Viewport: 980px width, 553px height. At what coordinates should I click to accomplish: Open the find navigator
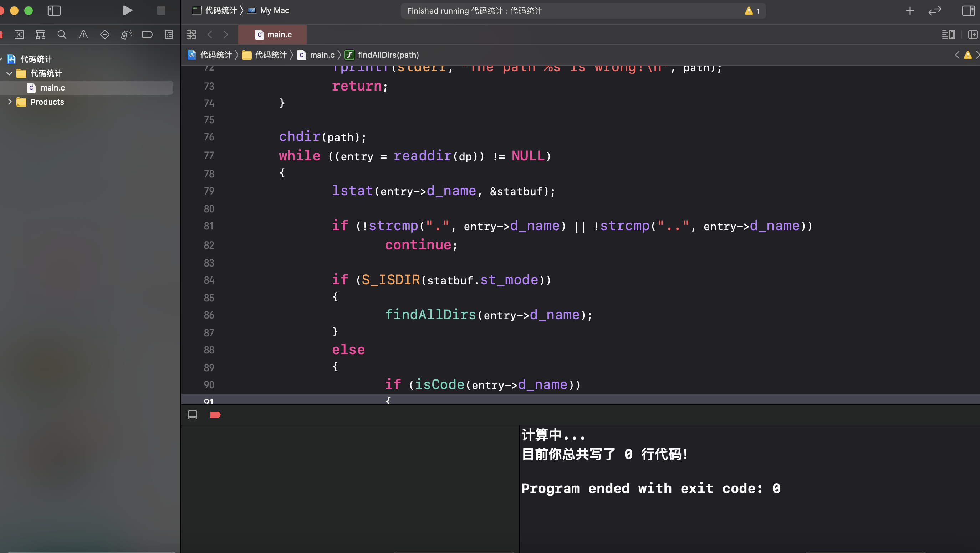(62, 35)
